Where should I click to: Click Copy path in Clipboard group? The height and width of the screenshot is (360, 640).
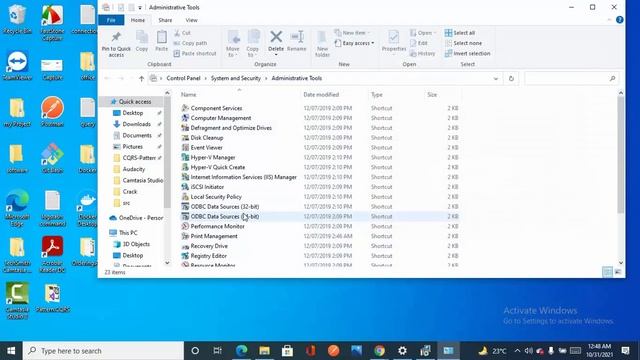(x=190, y=43)
